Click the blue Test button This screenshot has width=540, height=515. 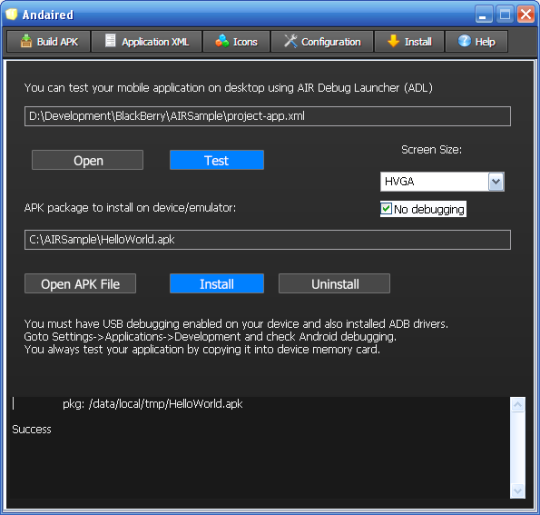pos(217,160)
